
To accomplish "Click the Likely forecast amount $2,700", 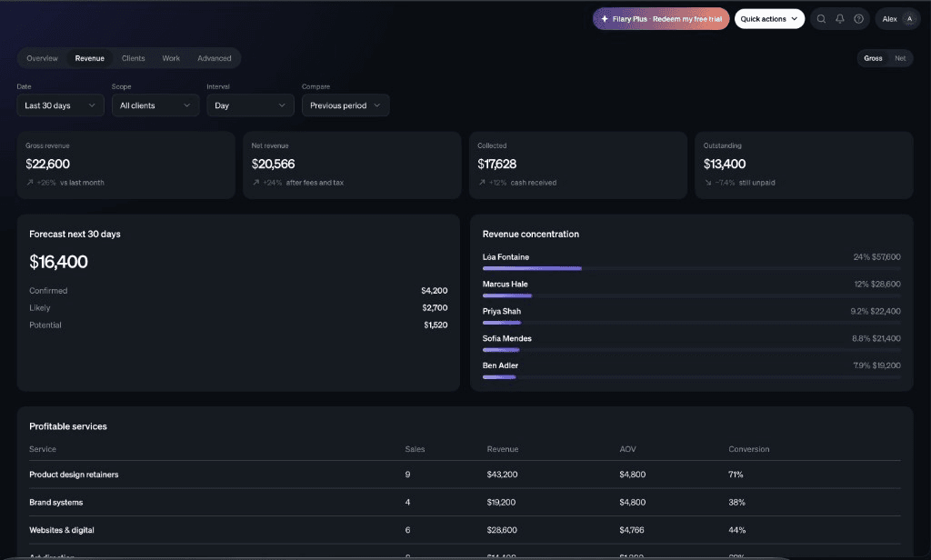I will 435,308.
